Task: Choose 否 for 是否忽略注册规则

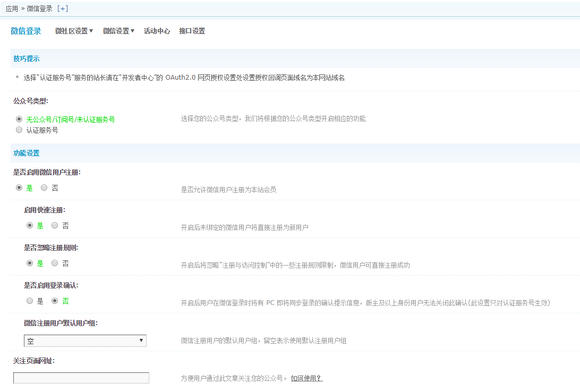Action: tap(55, 263)
